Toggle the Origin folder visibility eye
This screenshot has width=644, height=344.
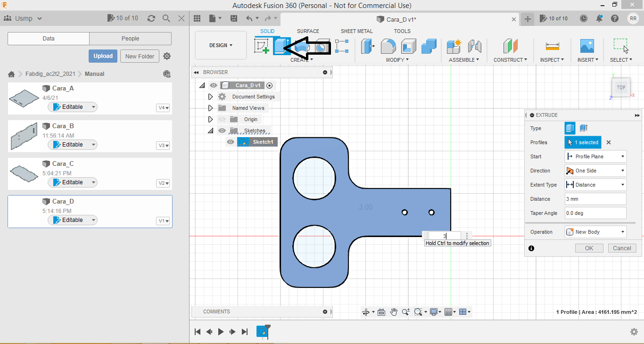(222, 119)
